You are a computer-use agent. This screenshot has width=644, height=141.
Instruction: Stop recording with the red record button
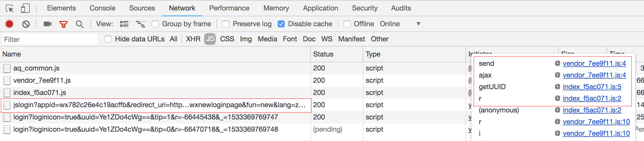9,24
